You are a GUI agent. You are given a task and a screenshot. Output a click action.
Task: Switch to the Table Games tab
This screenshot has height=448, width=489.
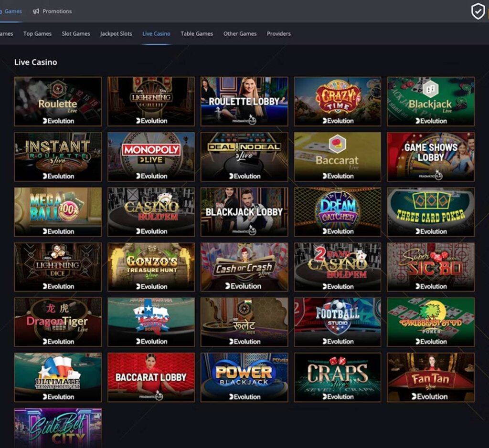[x=196, y=34]
